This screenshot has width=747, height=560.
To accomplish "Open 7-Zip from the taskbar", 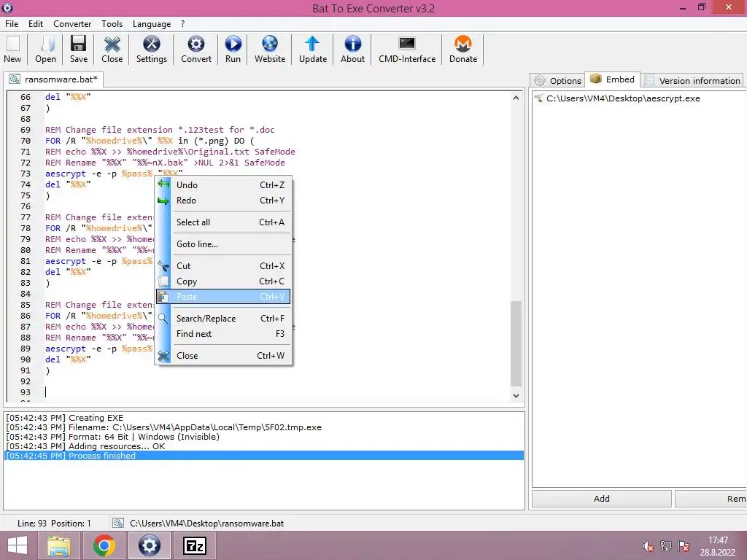I will pos(195,545).
